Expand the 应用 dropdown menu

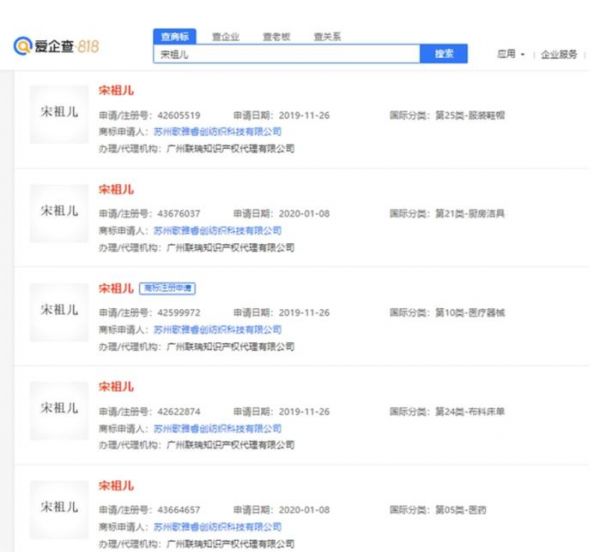point(510,54)
